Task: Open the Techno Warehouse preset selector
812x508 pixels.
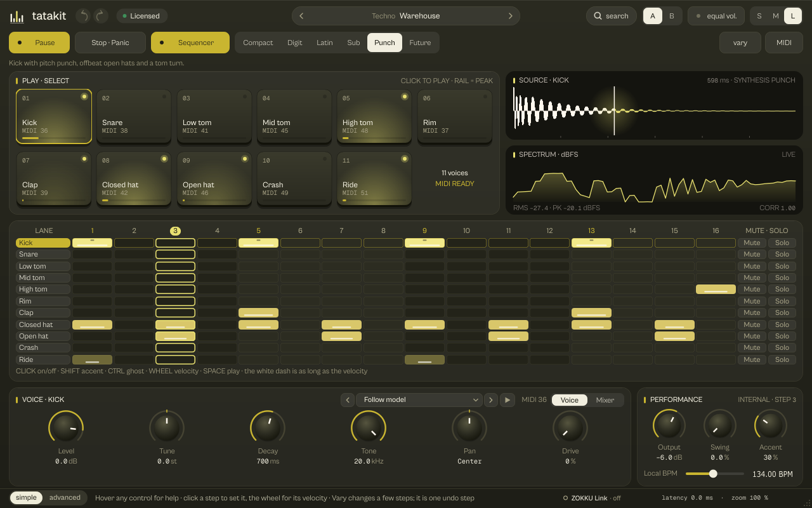Action: (x=406, y=16)
